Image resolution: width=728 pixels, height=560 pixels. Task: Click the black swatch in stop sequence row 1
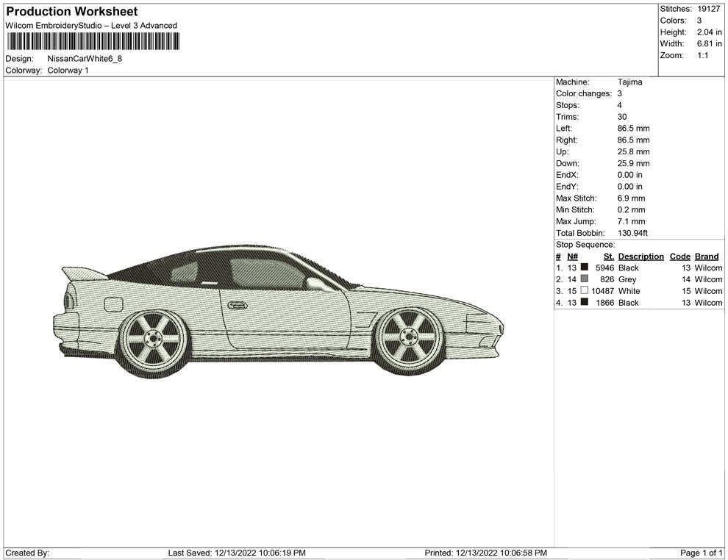click(585, 268)
